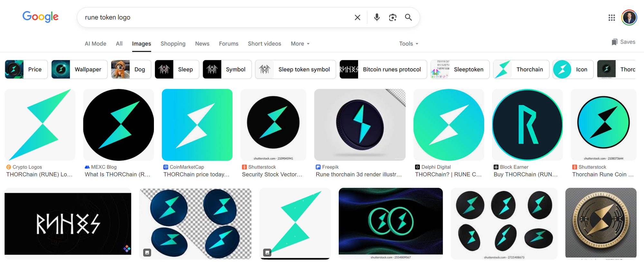The image size is (644, 262).
Task: Start voice search with microphone icon
Action: 377,17
